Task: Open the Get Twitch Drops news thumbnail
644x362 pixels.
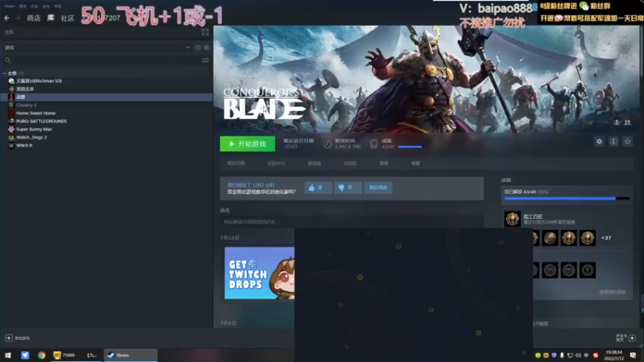Action: (x=259, y=273)
